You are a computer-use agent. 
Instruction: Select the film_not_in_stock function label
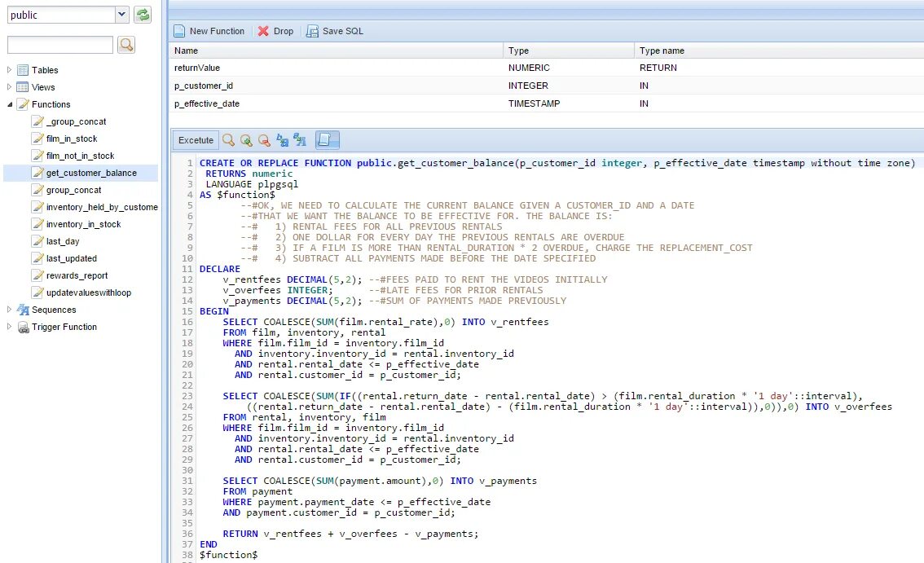(80, 156)
